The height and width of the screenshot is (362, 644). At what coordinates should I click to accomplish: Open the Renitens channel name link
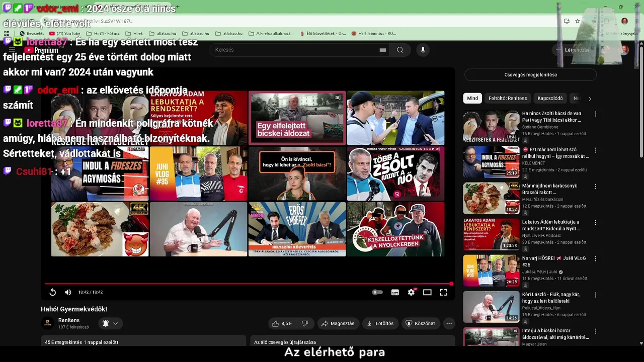69,320
